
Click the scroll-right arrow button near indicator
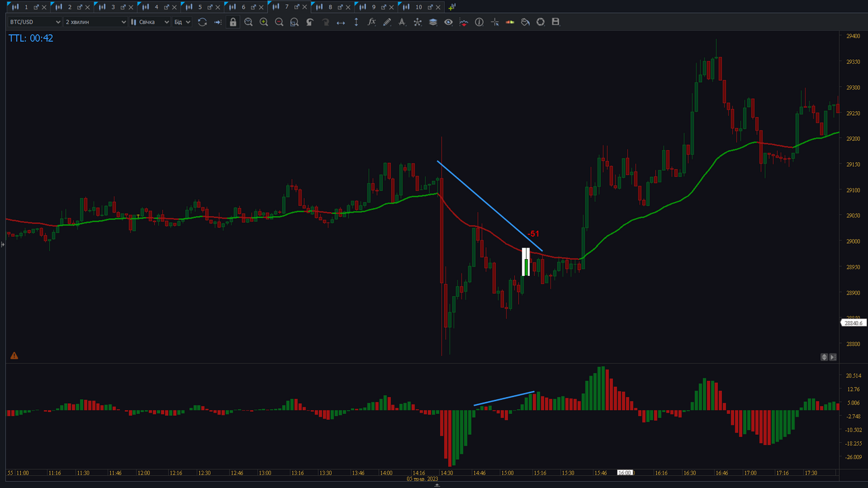coord(833,357)
